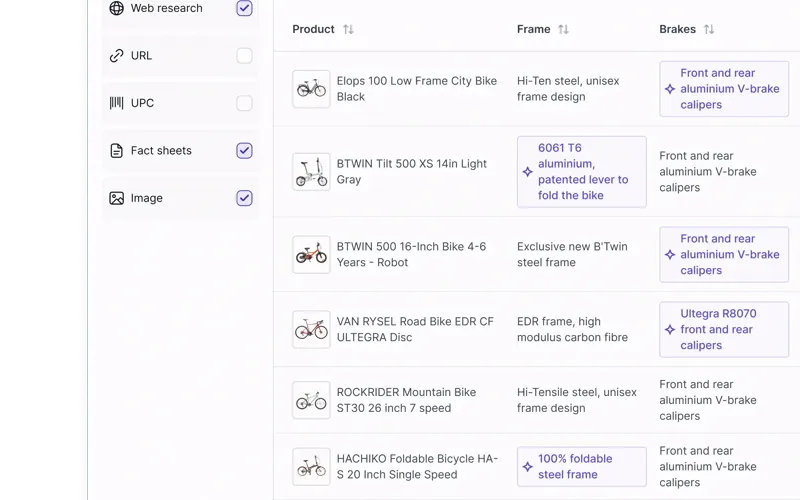Click product name ROCKRIDER Mountain Bike ST30
The image size is (800, 500).
(x=406, y=400)
